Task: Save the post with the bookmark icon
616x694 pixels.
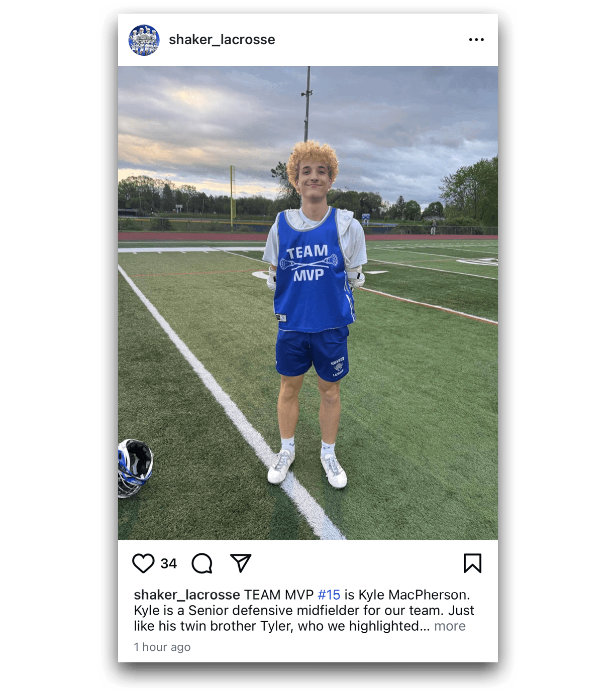Action: (x=472, y=563)
